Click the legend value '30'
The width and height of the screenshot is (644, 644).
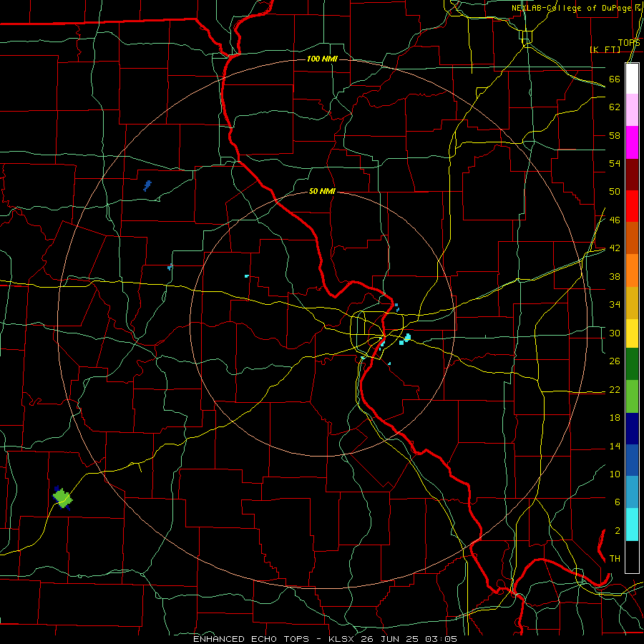[615, 333]
